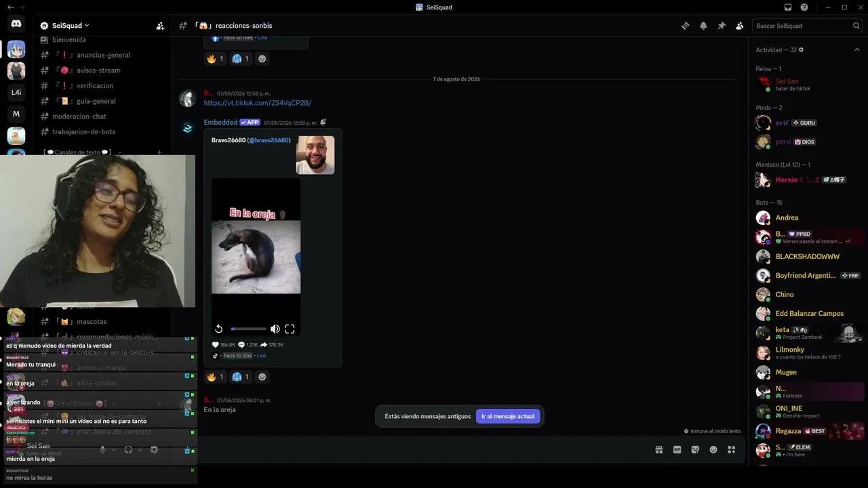Select Lilmonky in the member list

810,353
